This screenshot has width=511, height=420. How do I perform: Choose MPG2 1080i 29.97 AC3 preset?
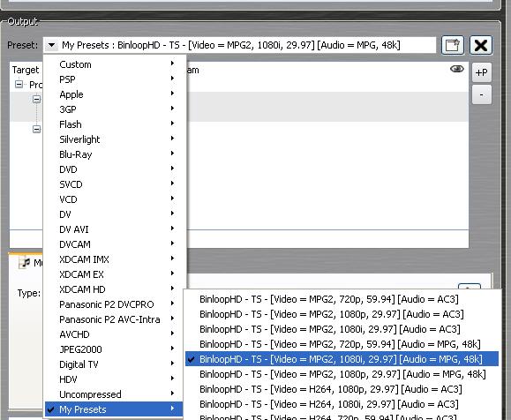[x=342, y=329]
